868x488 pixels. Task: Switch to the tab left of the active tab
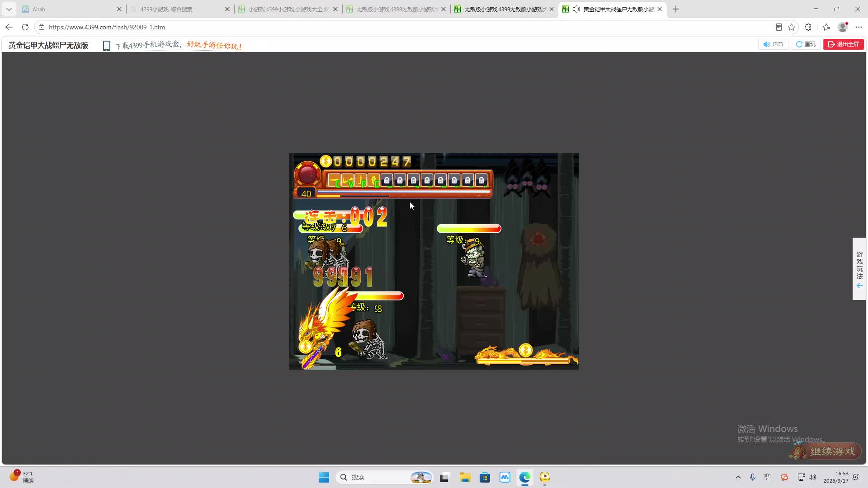[x=504, y=9]
